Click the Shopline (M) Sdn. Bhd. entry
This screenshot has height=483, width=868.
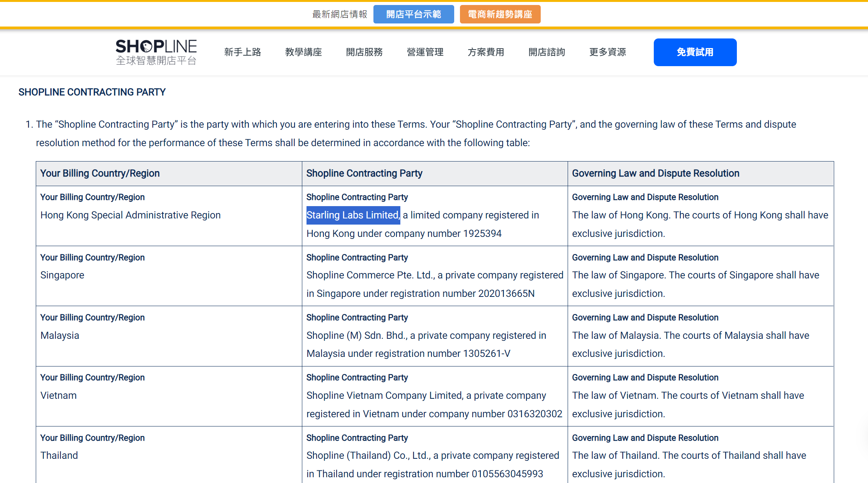357,335
